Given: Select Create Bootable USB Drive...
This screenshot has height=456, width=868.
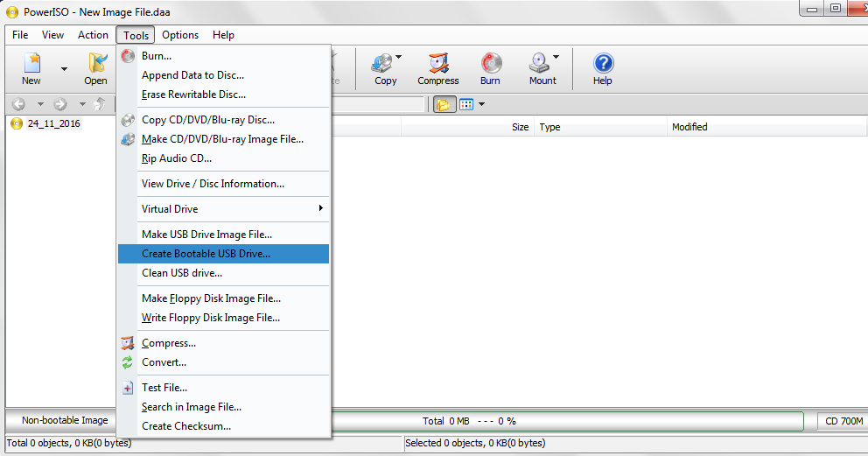Looking at the screenshot, I should tap(224, 254).
